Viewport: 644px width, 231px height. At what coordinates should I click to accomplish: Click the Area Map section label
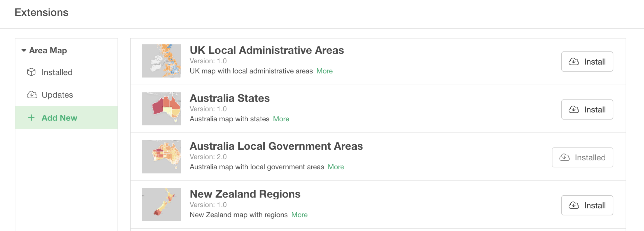[x=48, y=50]
